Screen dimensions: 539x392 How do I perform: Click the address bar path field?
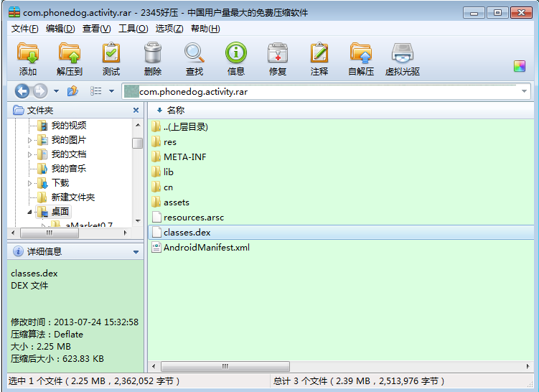326,91
